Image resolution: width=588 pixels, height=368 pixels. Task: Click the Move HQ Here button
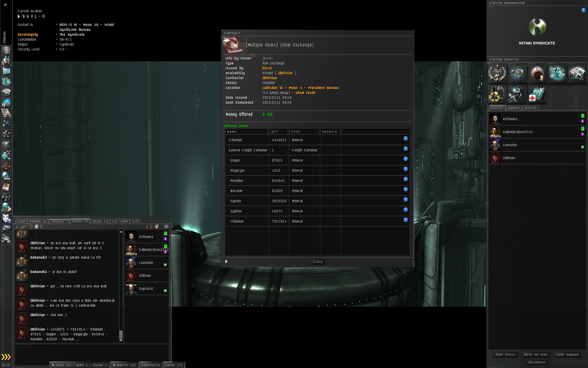tap(536, 355)
